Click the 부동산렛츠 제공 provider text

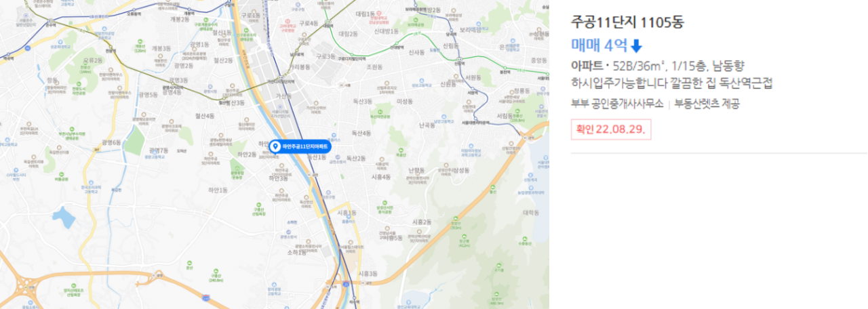tap(707, 104)
